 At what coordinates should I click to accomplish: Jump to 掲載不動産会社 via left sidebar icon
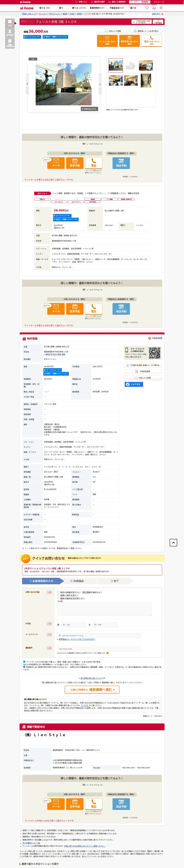[x=10, y=43]
